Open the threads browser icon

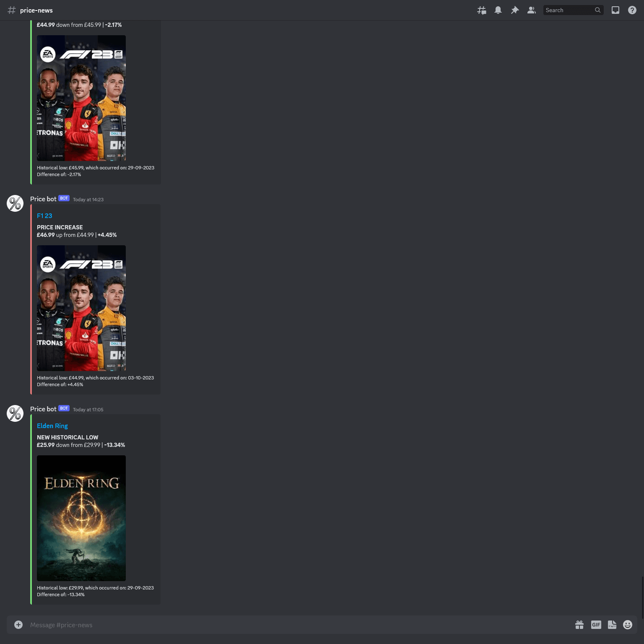point(481,10)
